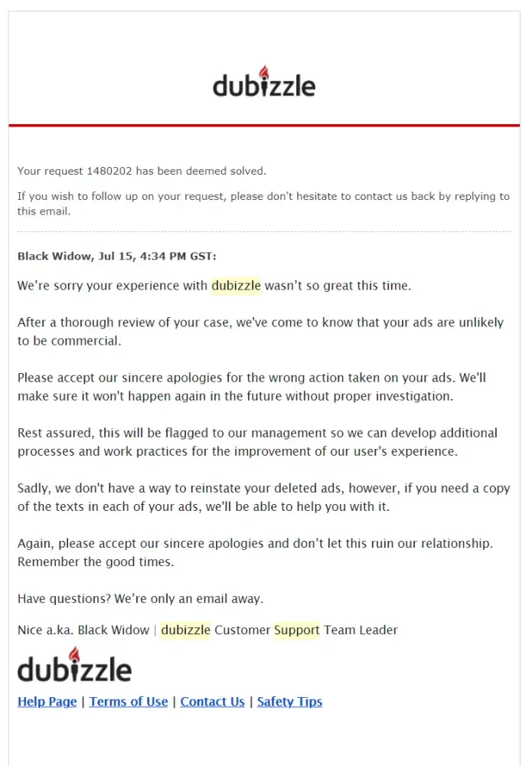Open the Terms of Use link
The width and height of the screenshot is (532, 766).
(x=129, y=702)
